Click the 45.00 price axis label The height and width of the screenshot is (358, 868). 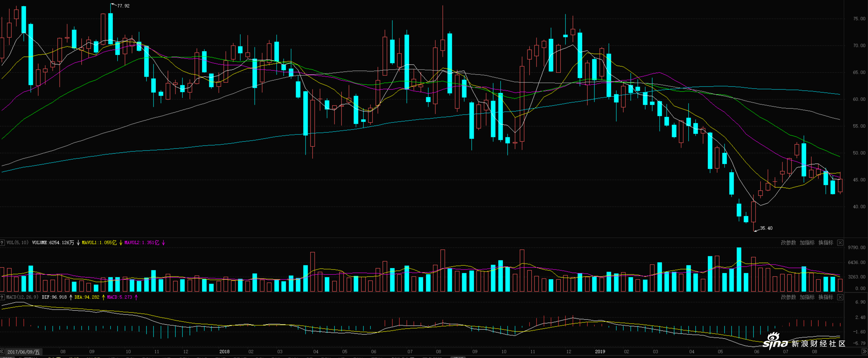point(859,180)
